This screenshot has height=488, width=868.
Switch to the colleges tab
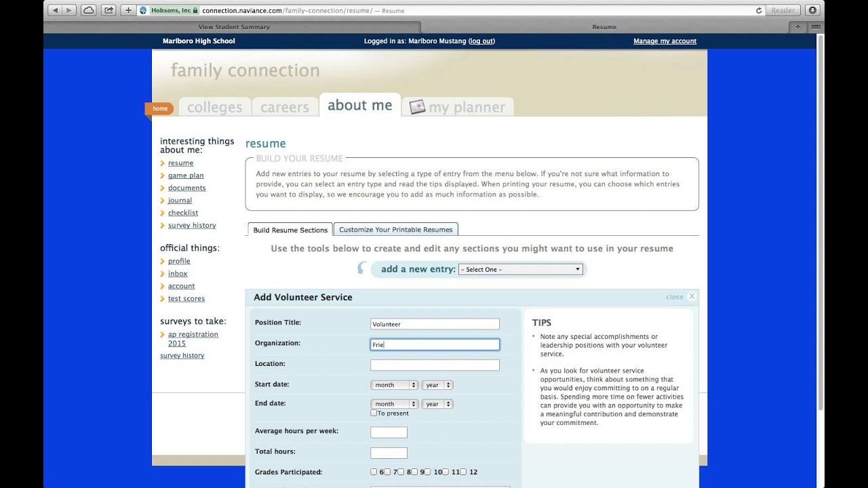click(214, 107)
